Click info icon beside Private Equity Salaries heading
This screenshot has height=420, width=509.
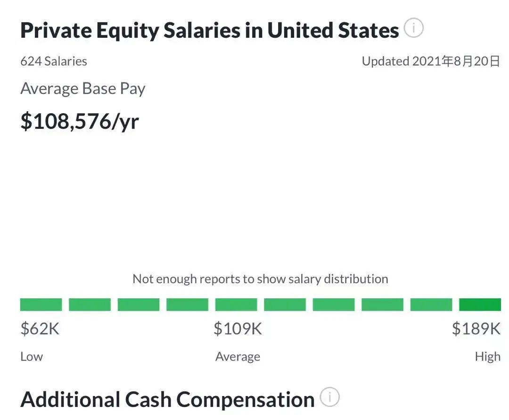[x=413, y=29]
